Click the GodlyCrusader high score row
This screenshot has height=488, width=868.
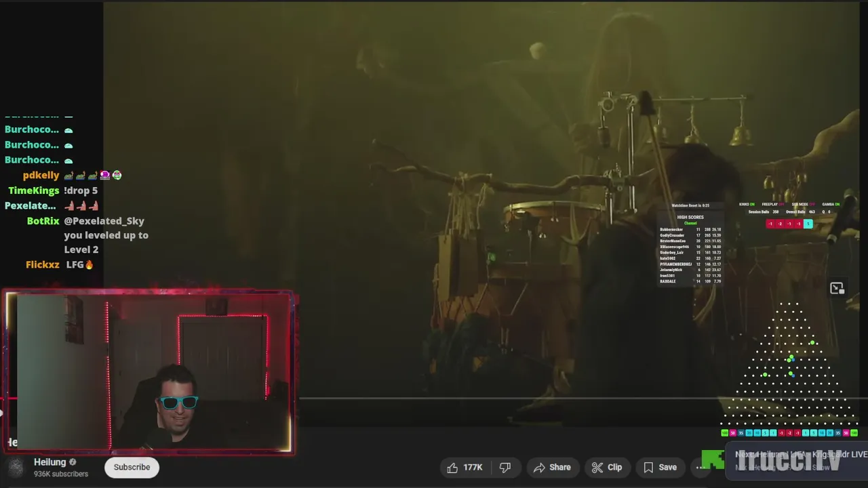[690, 235]
